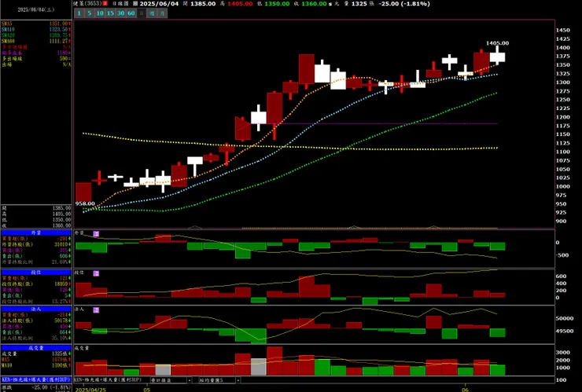The width and height of the screenshot is (582, 392).
Task: Switch to the weekly (週) chart button
Action: (152, 13)
